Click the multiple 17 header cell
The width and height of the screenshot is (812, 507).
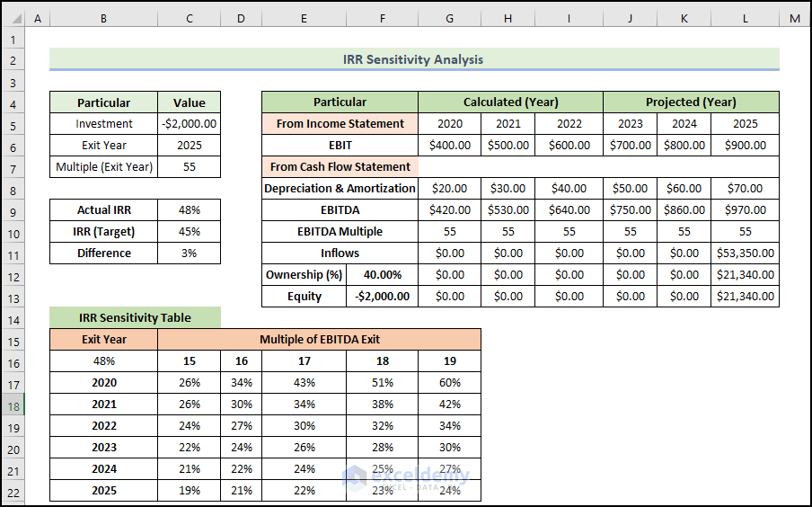tap(304, 361)
